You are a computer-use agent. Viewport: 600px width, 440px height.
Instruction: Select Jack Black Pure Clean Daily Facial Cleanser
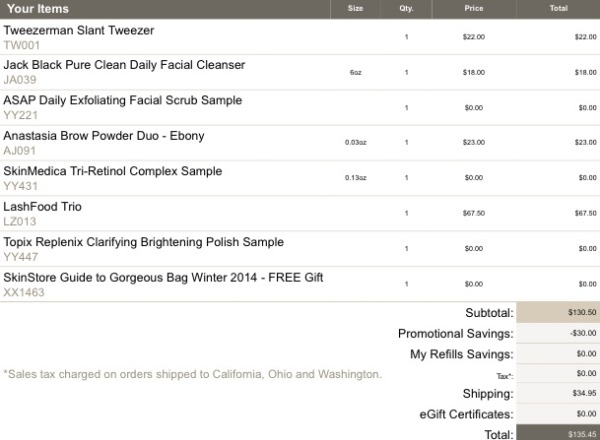[124, 65]
